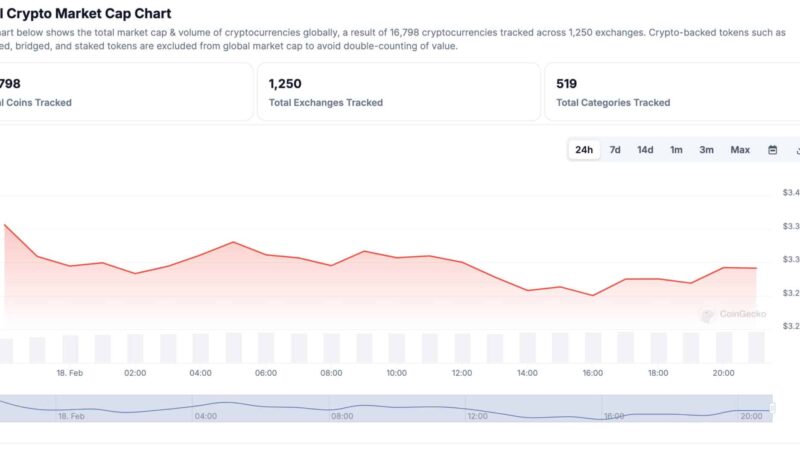Show the 3m time range

click(706, 150)
